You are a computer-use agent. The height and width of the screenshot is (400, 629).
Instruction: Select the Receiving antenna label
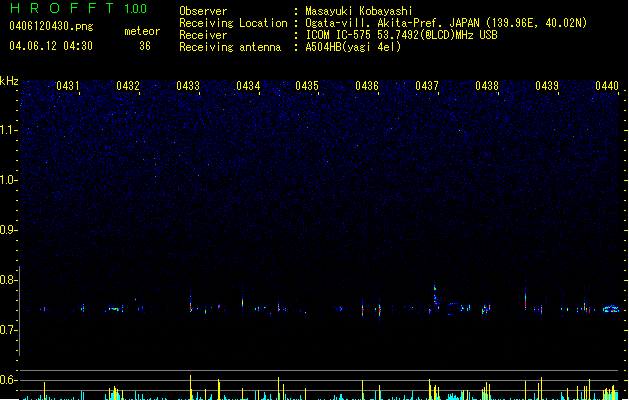pos(230,47)
